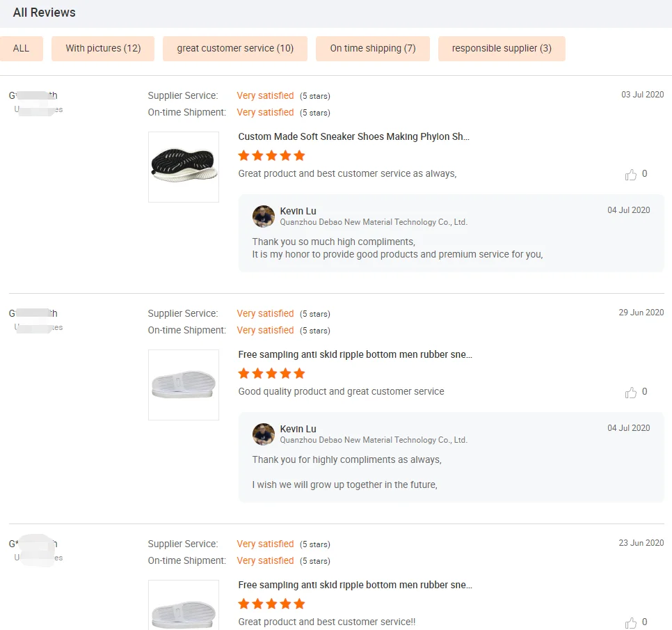Like the 03 Jul 2020 review with thumbs-up
This screenshot has width=672, height=630.
[x=631, y=175]
